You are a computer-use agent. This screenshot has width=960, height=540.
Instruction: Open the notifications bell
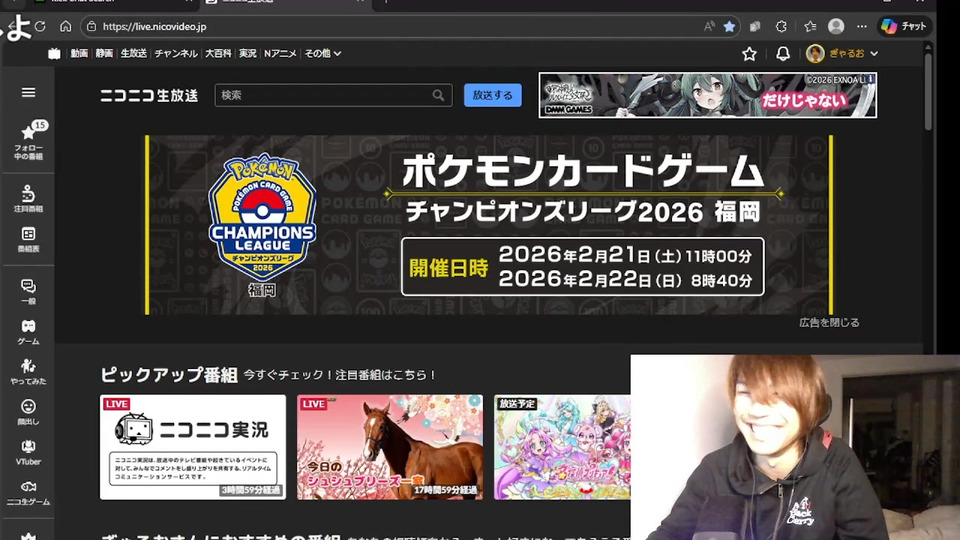tap(783, 54)
